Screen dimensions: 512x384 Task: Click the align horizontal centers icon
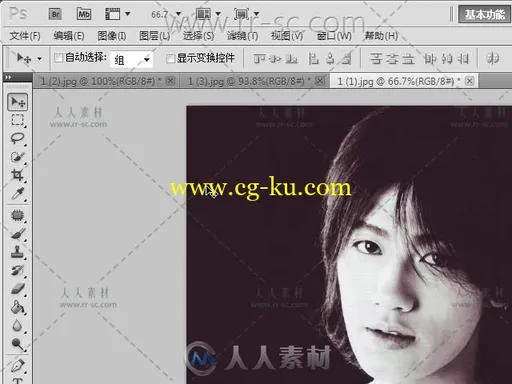[330, 59]
